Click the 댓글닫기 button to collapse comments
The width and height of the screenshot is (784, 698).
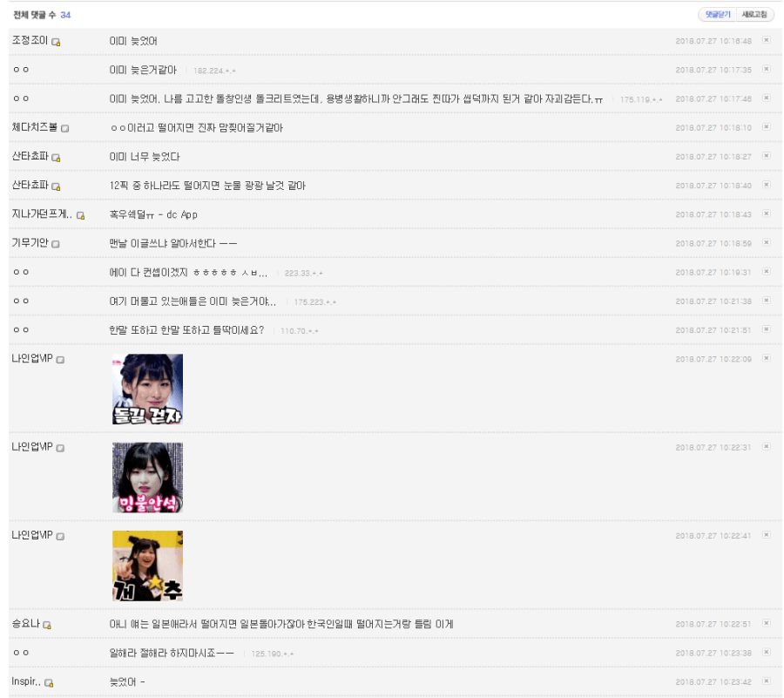[717, 15]
